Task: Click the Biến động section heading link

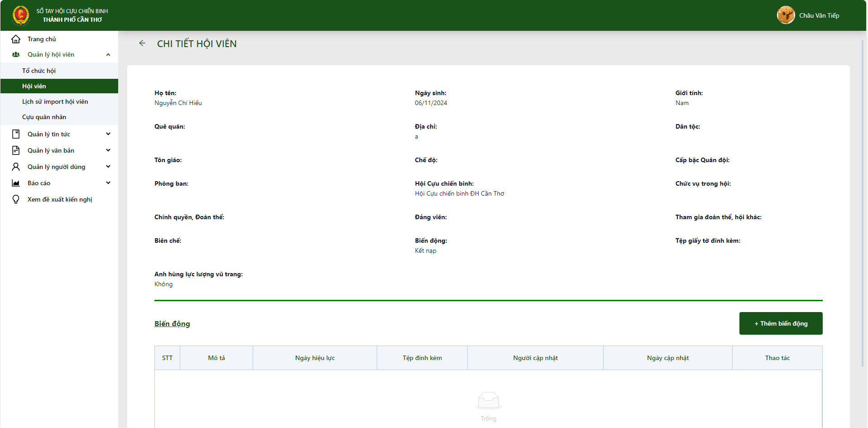Action: pos(172,323)
